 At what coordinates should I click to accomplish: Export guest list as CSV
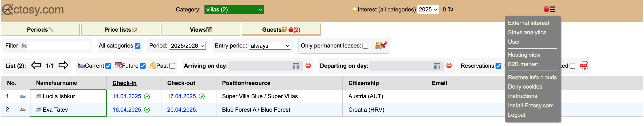(x=584, y=66)
